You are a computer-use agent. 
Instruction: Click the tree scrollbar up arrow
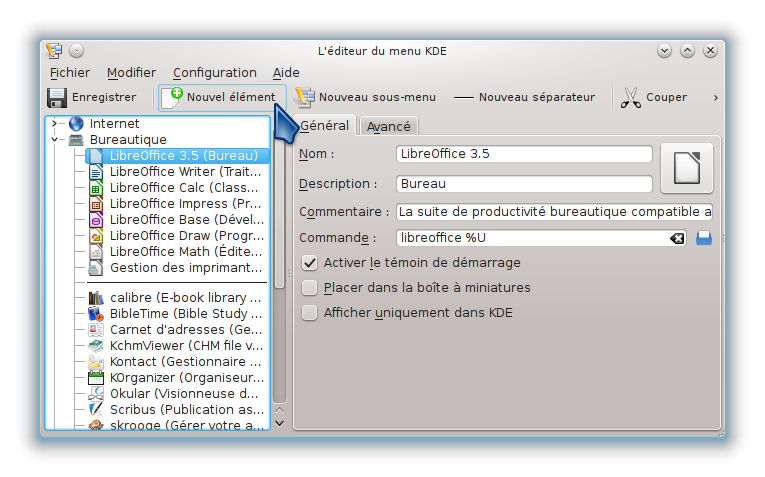click(280, 411)
